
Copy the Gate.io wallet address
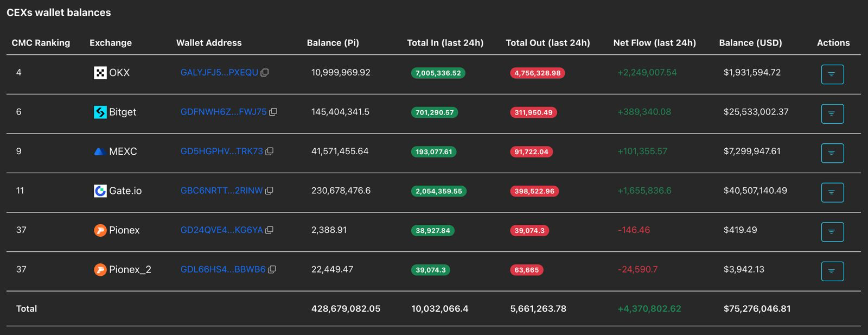coord(269,191)
